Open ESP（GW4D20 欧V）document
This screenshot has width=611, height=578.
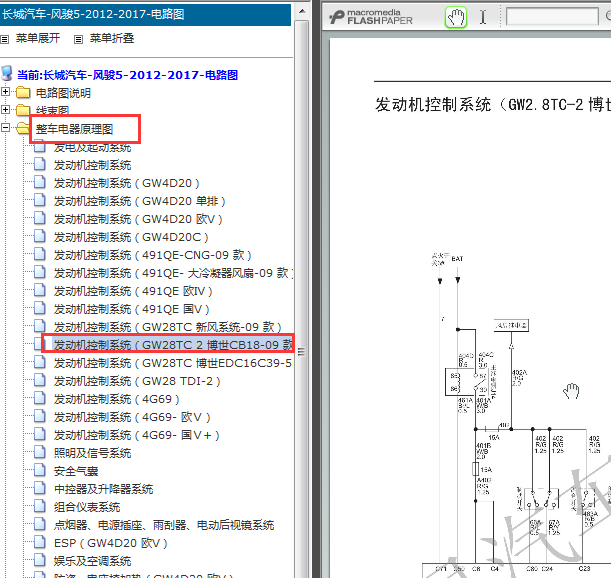[x=111, y=543]
